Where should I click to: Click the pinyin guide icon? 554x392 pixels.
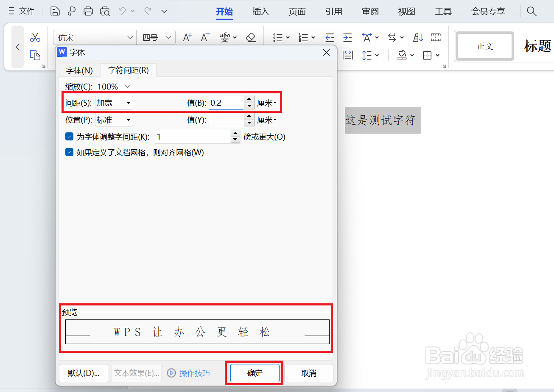(226, 37)
